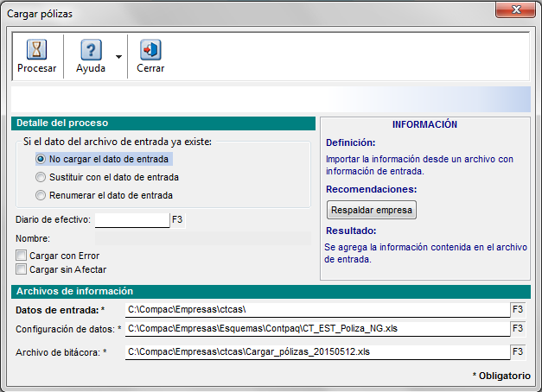The width and height of the screenshot is (542, 392).
Task: Click the 'Detalle del proceso' section header
Action: tap(163, 123)
